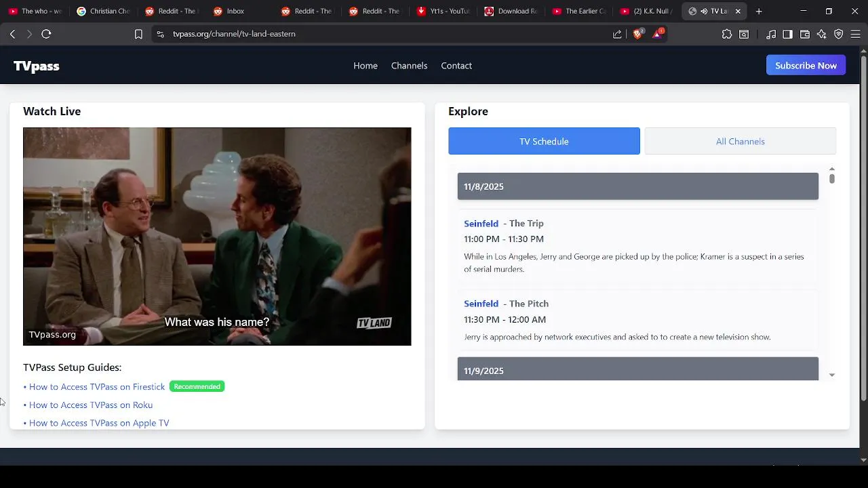Open the Contact navigation link
The image size is (868, 488).
tap(456, 66)
